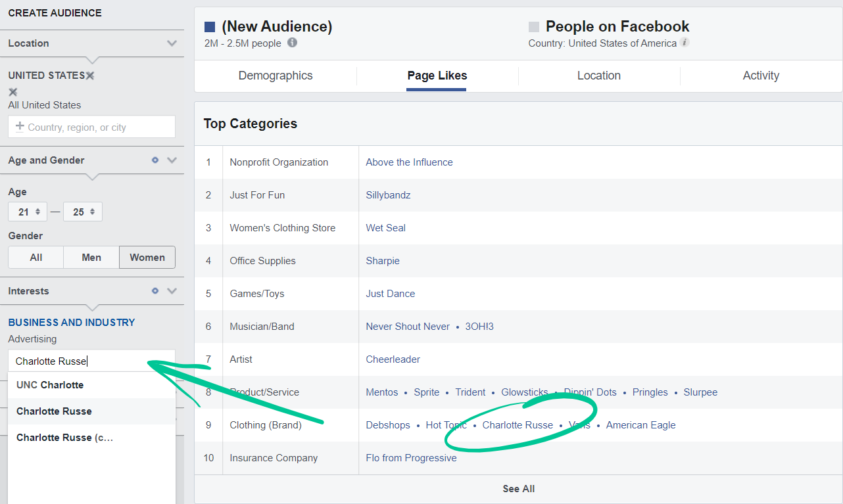This screenshot has height=504, width=843.
Task: Open the American Eagle page link
Action: tap(640, 425)
